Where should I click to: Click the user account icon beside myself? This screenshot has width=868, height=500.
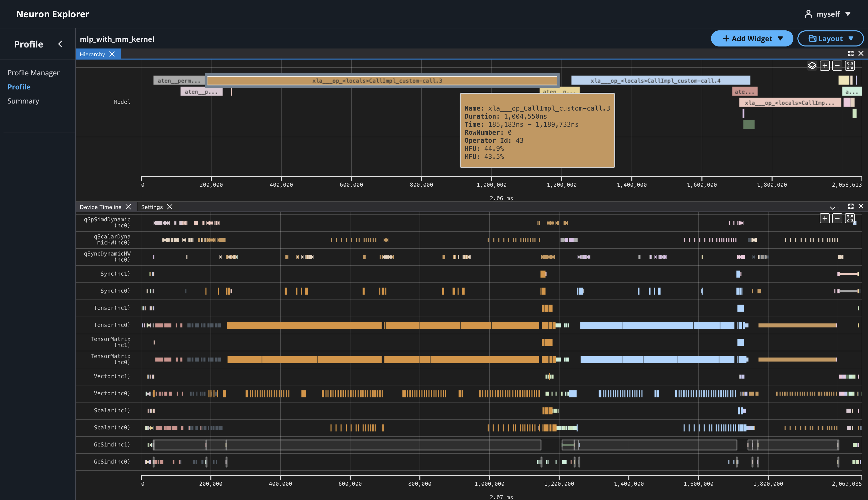click(x=809, y=14)
